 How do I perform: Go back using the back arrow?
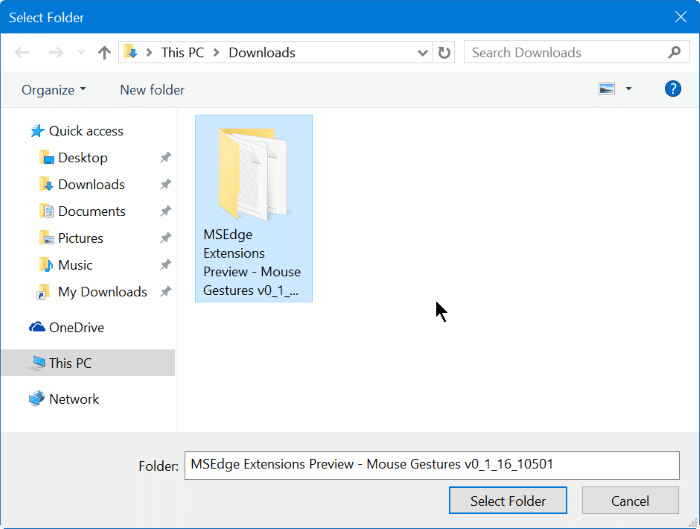[x=22, y=53]
